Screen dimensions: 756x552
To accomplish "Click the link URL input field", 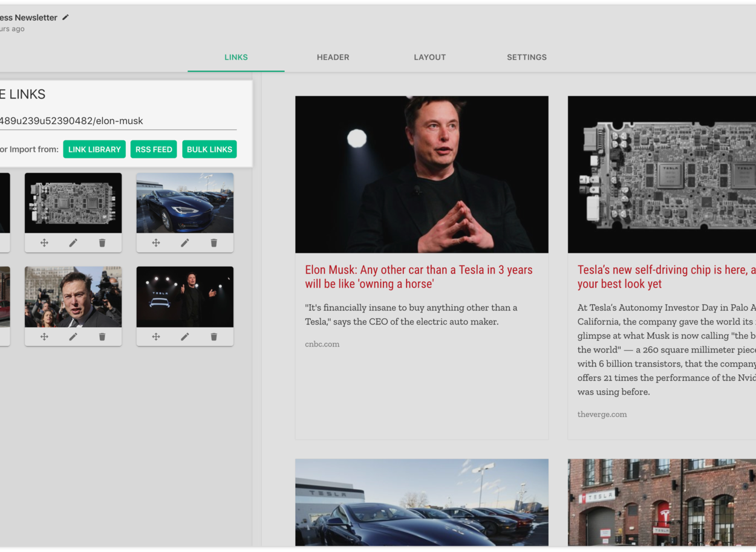I will [118, 121].
